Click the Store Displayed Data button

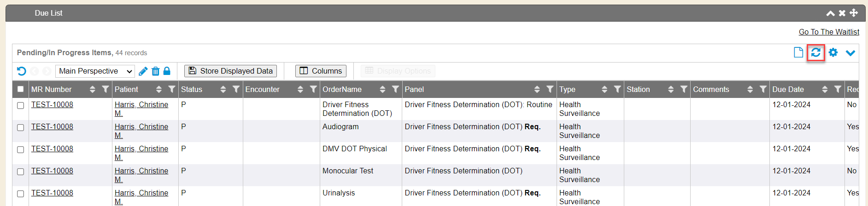tap(230, 71)
